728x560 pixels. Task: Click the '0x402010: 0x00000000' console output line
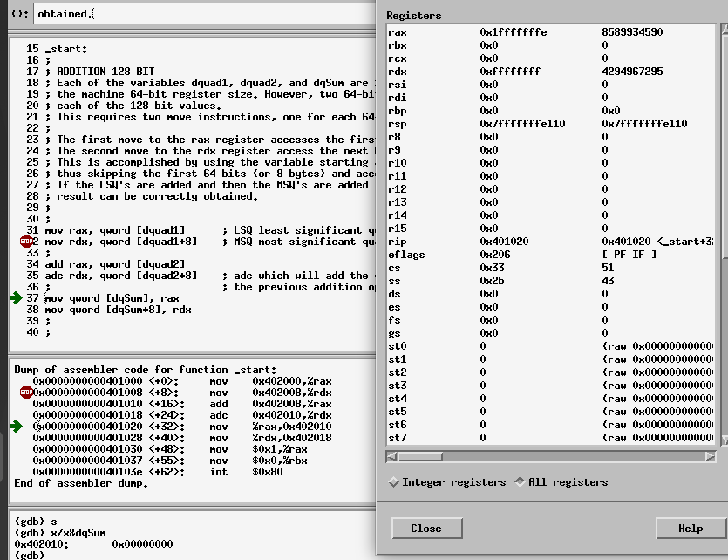coord(93,543)
